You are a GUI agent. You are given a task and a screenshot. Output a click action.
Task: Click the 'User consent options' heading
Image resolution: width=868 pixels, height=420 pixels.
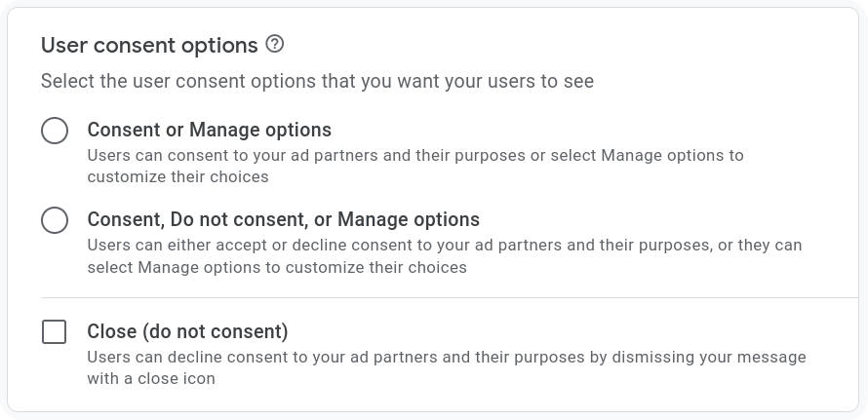149,45
